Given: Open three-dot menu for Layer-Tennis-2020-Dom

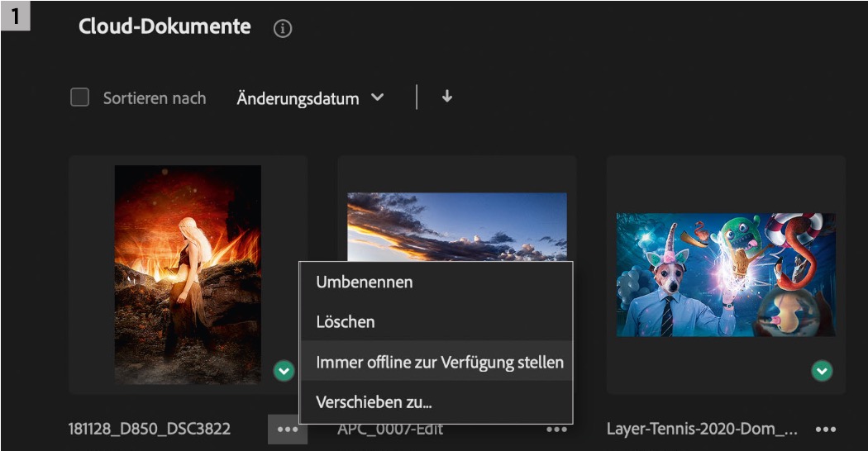Looking at the screenshot, I should [x=826, y=430].
